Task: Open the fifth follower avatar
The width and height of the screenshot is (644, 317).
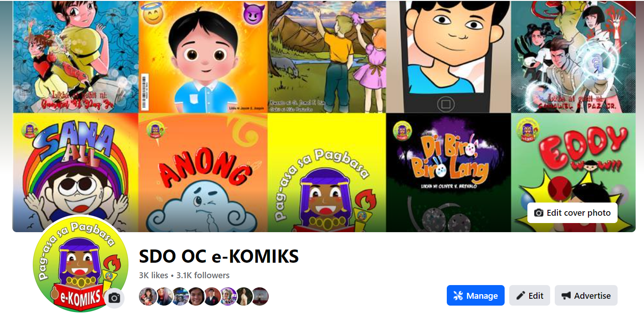Action: [x=212, y=296]
